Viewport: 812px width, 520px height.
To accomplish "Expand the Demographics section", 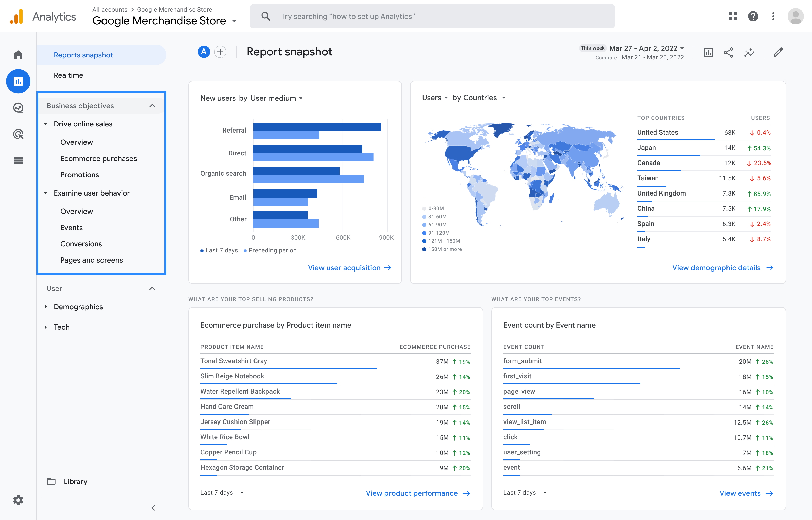I will click(78, 307).
